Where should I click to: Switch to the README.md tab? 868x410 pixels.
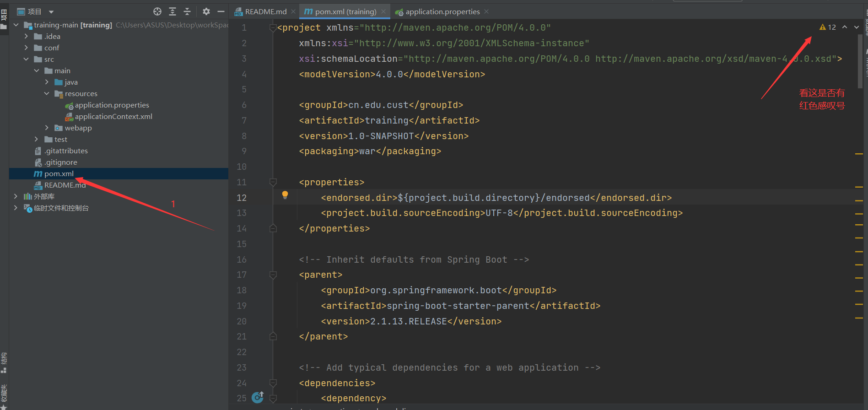(261, 11)
